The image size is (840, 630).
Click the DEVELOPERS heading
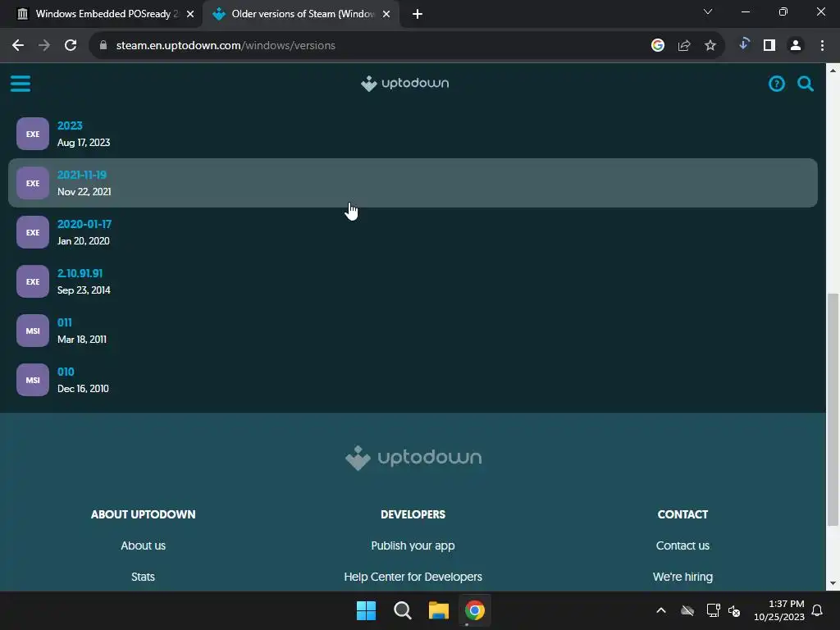(413, 514)
